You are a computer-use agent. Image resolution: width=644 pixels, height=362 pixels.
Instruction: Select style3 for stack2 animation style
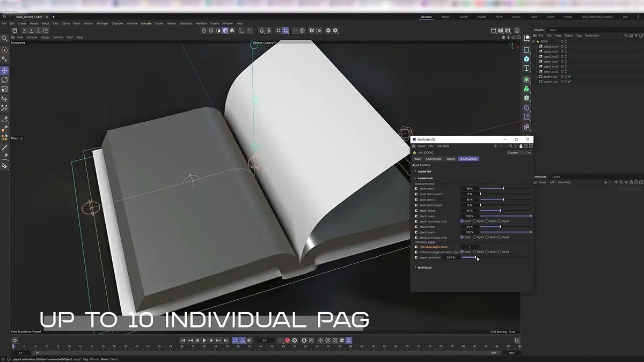(x=487, y=237)
